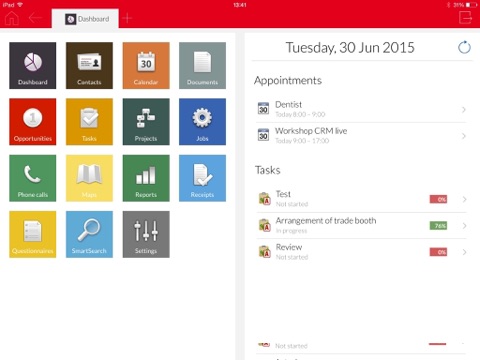Tap the Tasks section heading
The height and width of the screenshot is (360, 480).
coord(267,170)
